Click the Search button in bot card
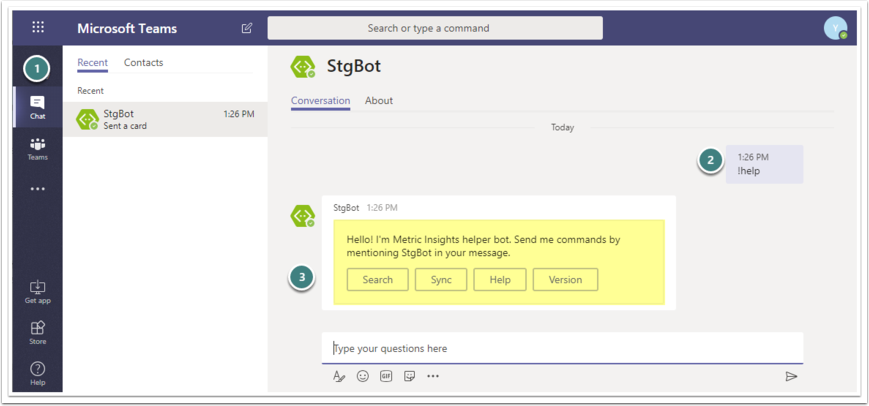 pos(377,280)
